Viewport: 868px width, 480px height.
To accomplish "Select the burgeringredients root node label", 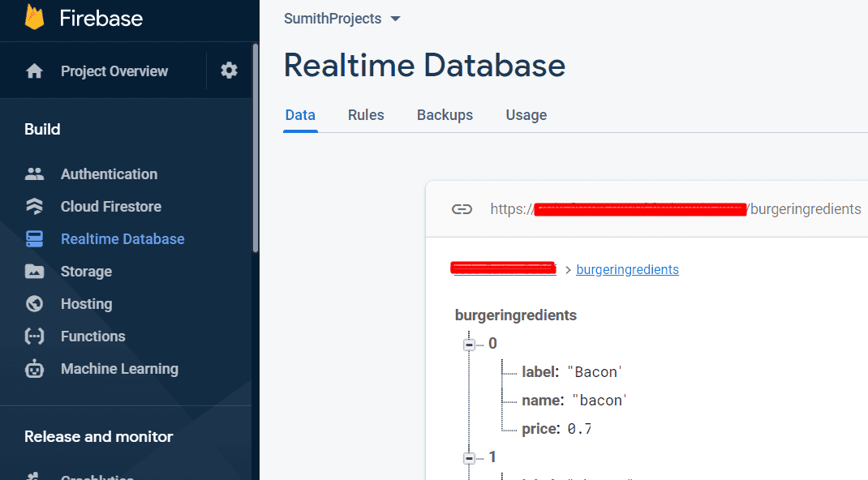I will [x=515, y=315].
